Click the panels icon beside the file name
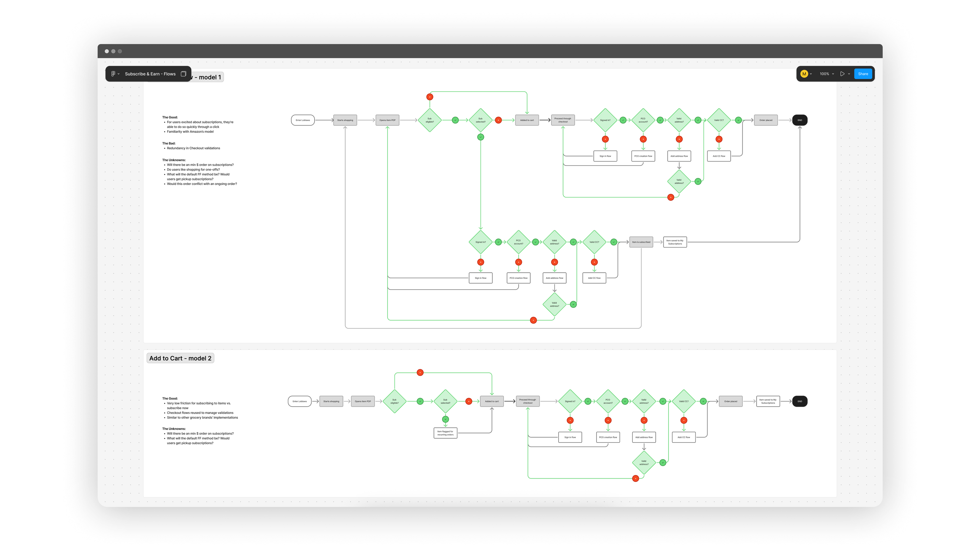Screen dimensions: 980x551 click(x=183, y=74)
